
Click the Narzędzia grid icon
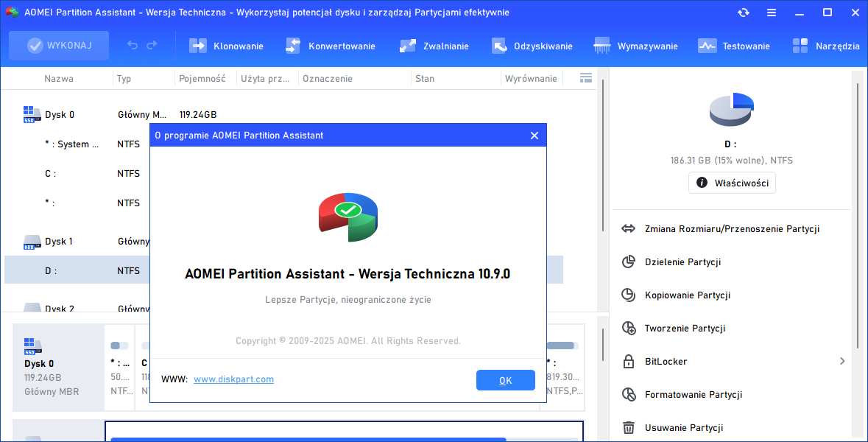pos(800,46)
